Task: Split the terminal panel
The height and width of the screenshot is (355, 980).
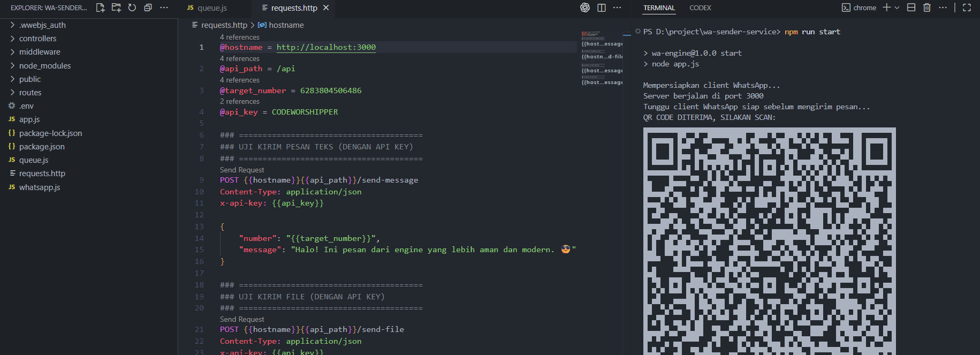Action: tap(911, 7)
